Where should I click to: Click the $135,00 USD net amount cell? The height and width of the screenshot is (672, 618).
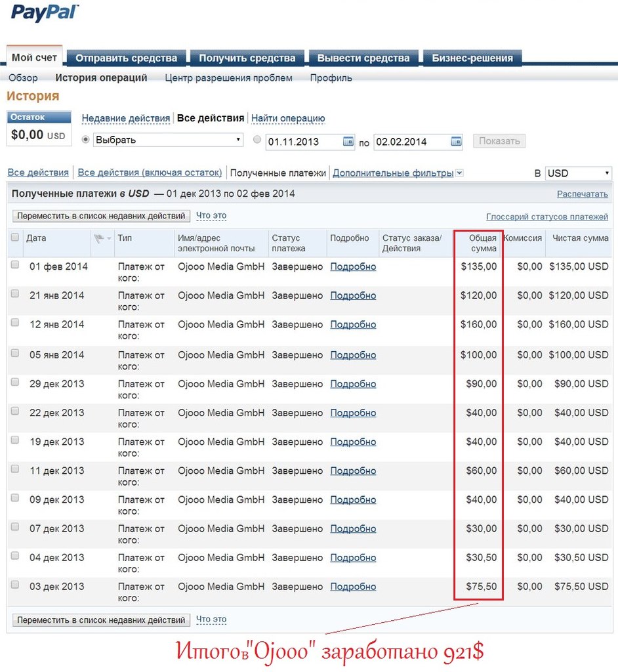pyautogui.click(x=579, y=266)
